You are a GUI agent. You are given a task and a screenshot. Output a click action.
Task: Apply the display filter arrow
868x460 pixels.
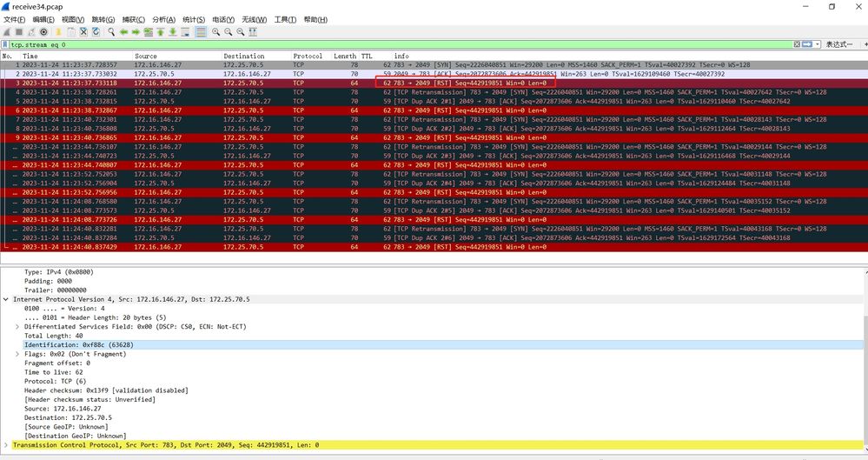tap(808, 44)
